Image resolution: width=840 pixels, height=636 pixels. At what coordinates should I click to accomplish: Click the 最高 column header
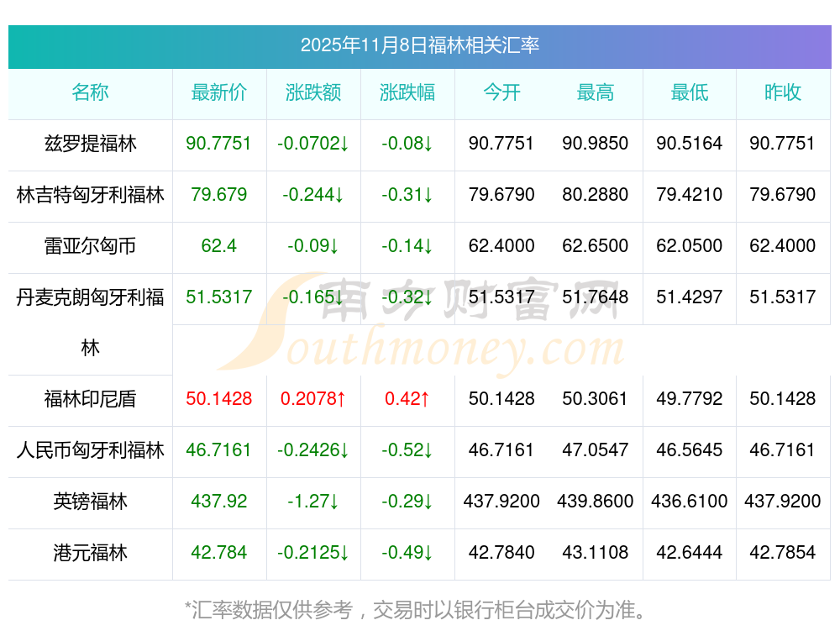tap(596, 92)
